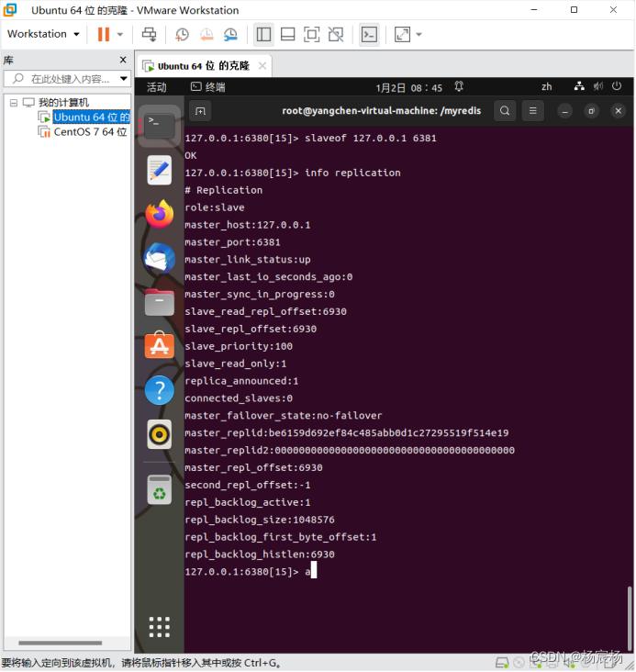
Task: Click the library horizontal scrollbar
Action: (x=60, y=643)
